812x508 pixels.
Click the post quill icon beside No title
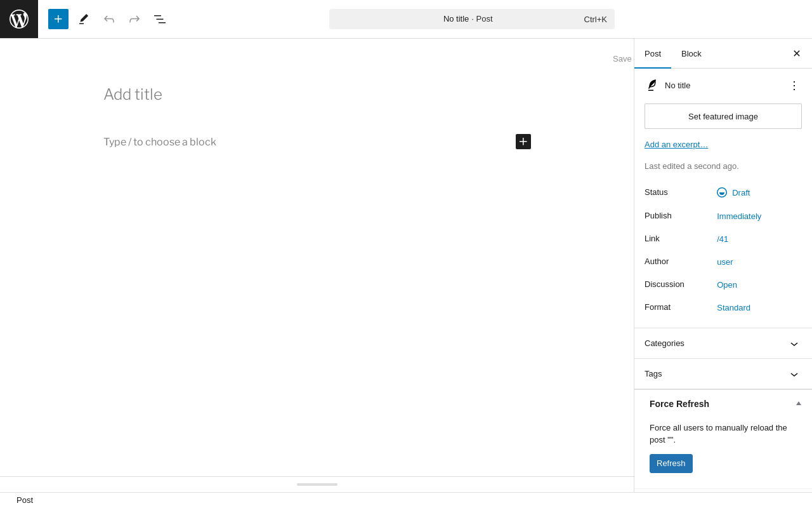[x=652, y=85]
